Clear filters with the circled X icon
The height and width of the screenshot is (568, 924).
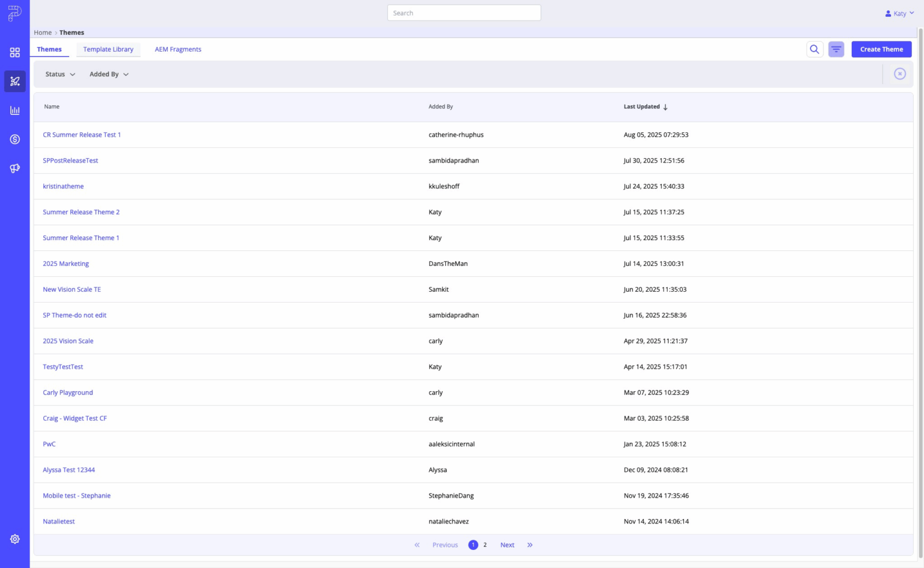point(900,74)
